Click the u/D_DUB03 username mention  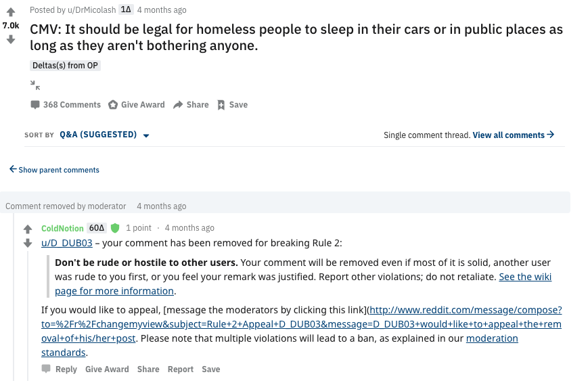click(66, 244)
